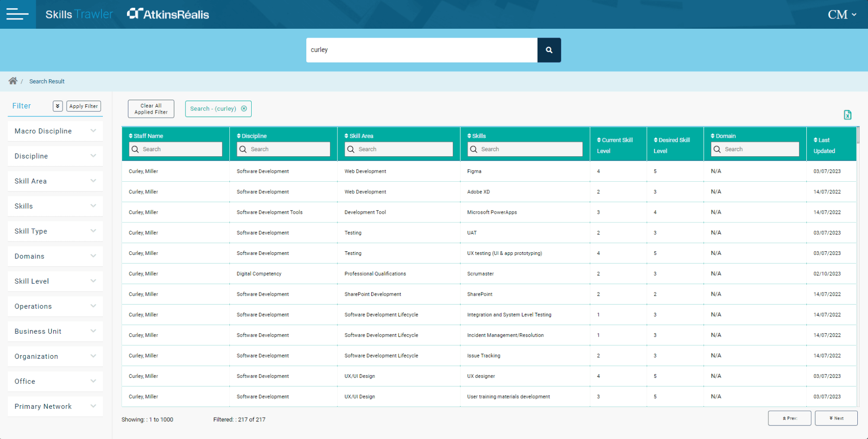The image size is (868, 439).
Task: Open the hamburger navigation menu
Action: click(18, 14)
